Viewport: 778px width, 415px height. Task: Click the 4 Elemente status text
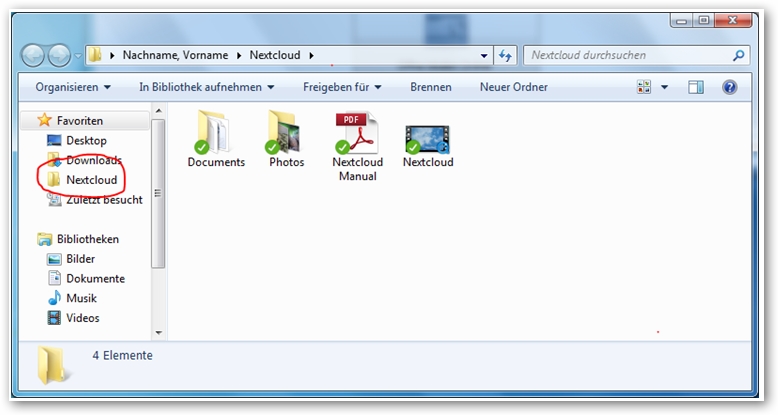pyautogui.click(x=122, y=355)
